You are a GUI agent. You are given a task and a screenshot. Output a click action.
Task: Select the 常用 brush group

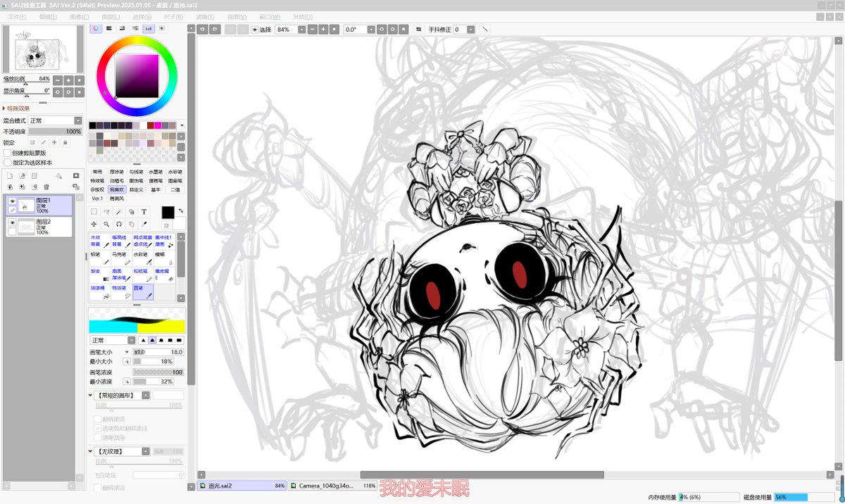[97, 172]
